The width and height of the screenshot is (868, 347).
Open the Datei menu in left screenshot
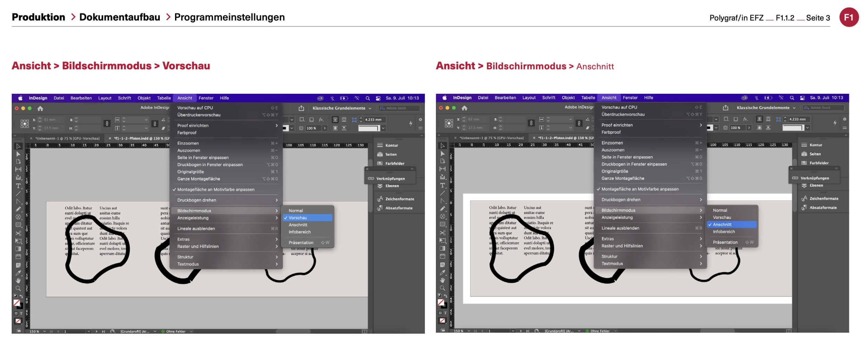tap(59, 98)
